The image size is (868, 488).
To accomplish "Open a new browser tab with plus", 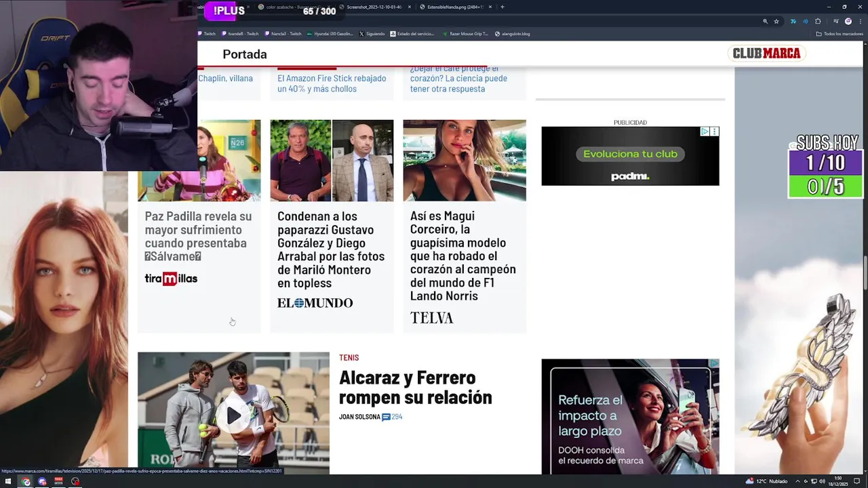I will [502, 7].
